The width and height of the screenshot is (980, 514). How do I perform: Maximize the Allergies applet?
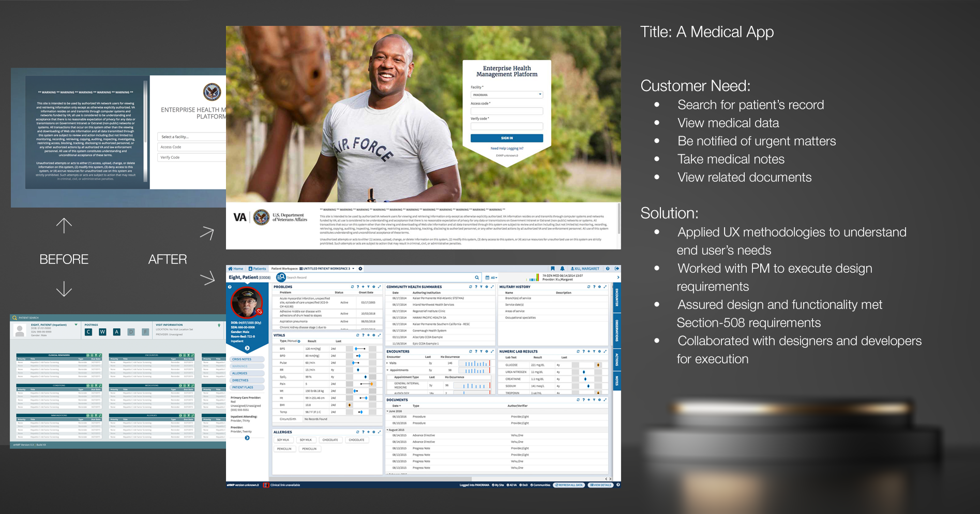tap(379, 432)
